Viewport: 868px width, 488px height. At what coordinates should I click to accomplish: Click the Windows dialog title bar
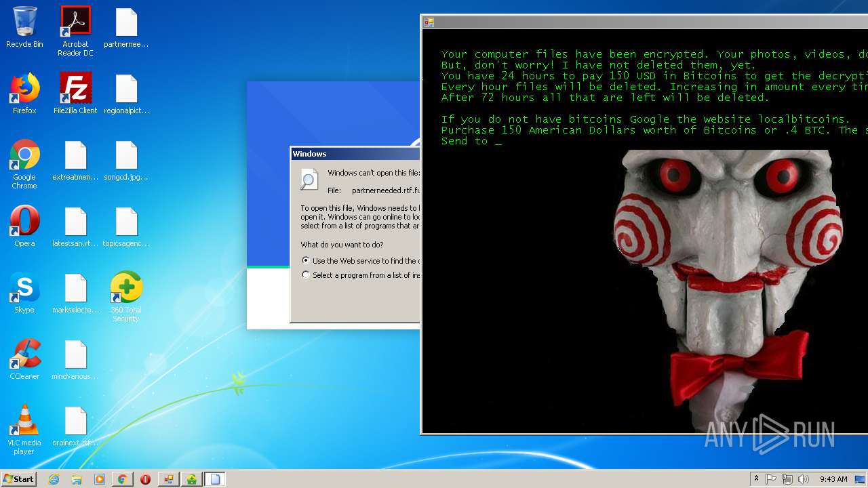(355, 154)
